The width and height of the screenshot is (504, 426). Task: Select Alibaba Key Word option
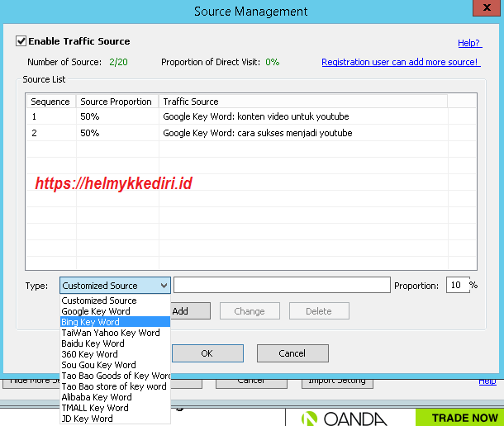coord(115,397)
